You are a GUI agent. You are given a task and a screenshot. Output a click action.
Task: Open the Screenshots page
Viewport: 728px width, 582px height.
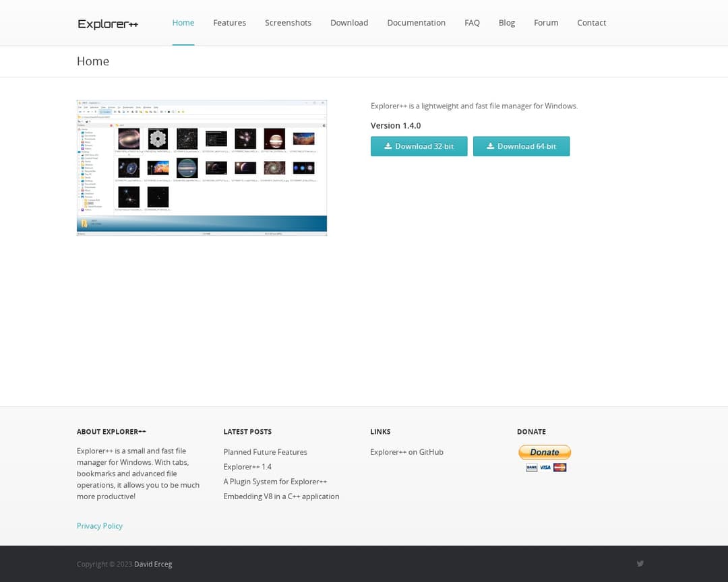[288, 23]
